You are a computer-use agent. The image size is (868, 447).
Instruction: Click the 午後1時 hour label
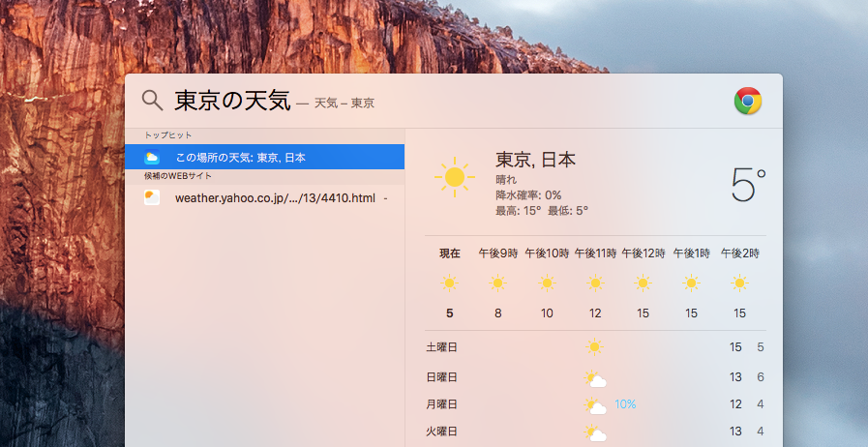coord(692,253)
